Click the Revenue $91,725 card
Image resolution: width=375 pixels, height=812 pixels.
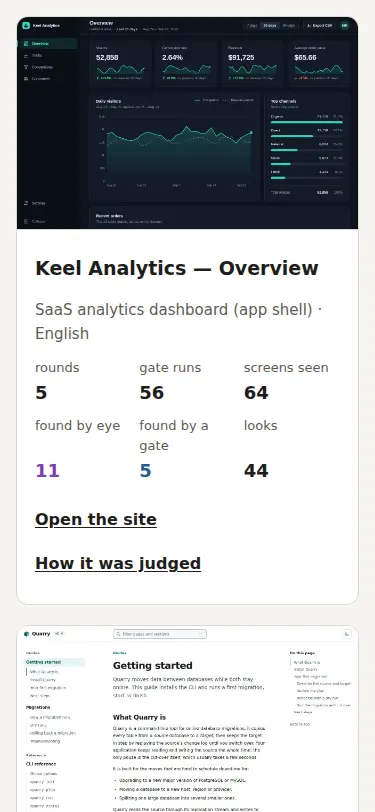[x=251, y=63]
